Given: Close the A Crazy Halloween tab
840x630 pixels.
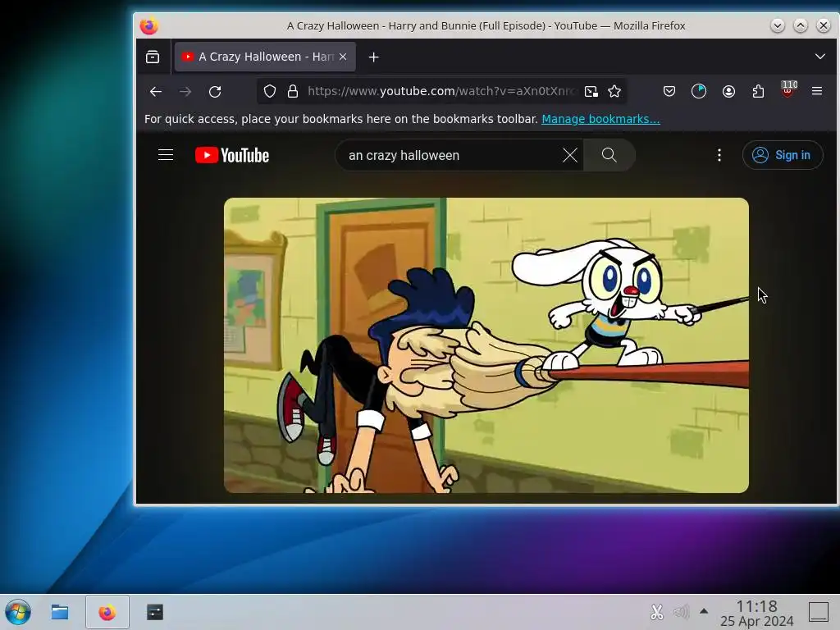Looking at the screenshot, I should 343,57.
